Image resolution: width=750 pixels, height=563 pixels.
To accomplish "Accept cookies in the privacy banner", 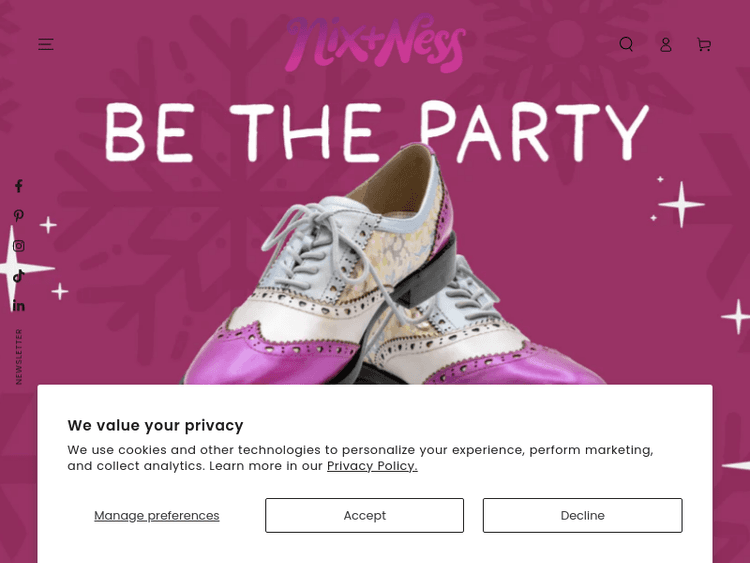I will (x=364, y=516).
